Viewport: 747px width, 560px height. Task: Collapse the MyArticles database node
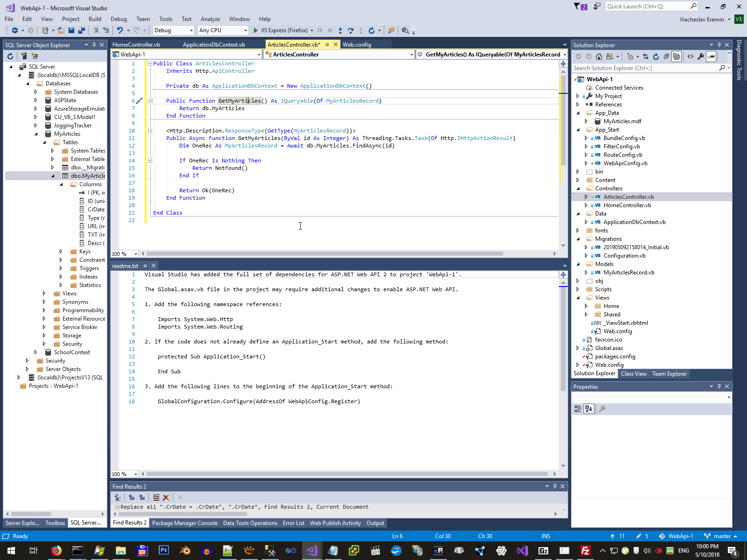(36, 134)
